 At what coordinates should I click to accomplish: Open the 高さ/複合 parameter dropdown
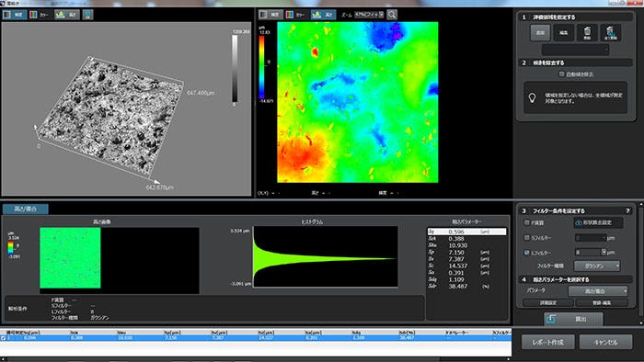point(598,291)
